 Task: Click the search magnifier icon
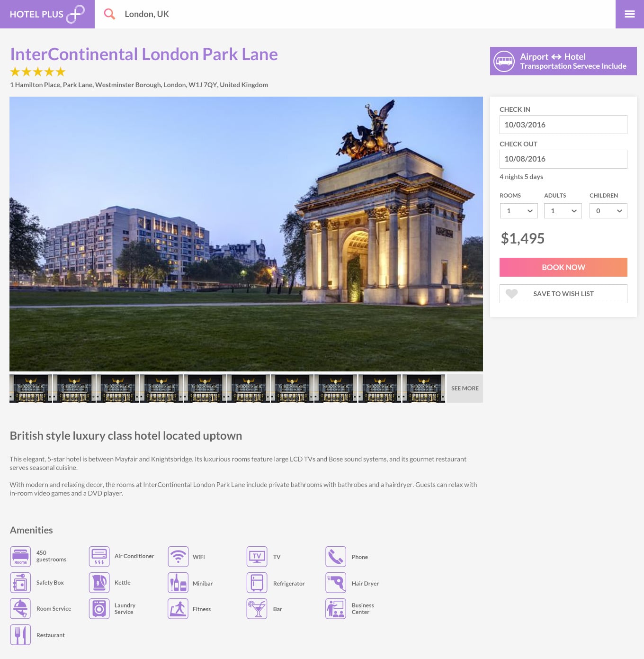[109, 14]
